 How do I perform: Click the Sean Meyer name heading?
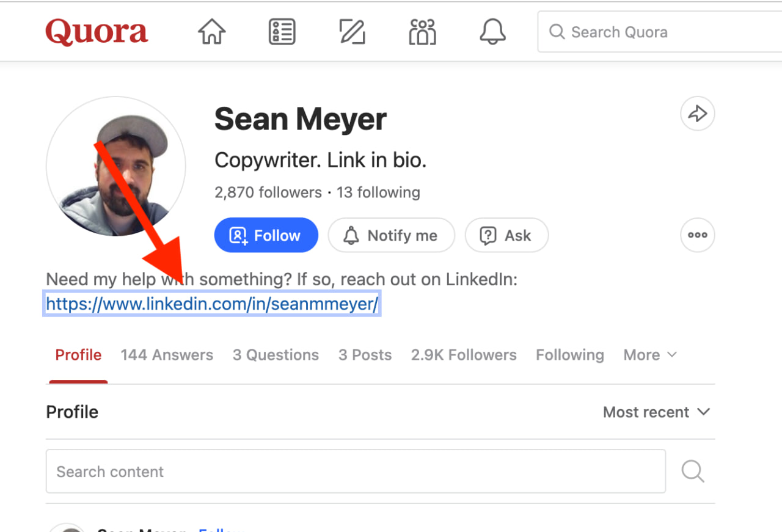pyautogui.click(x=301, y=119)
